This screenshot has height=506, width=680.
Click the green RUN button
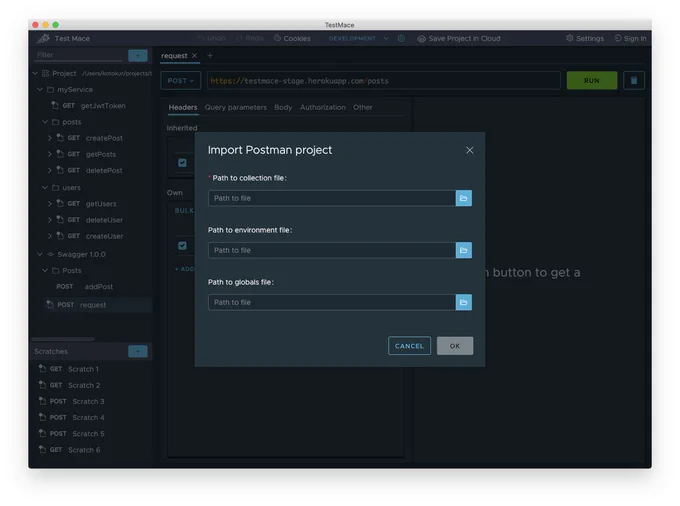(x=592, y=81)
